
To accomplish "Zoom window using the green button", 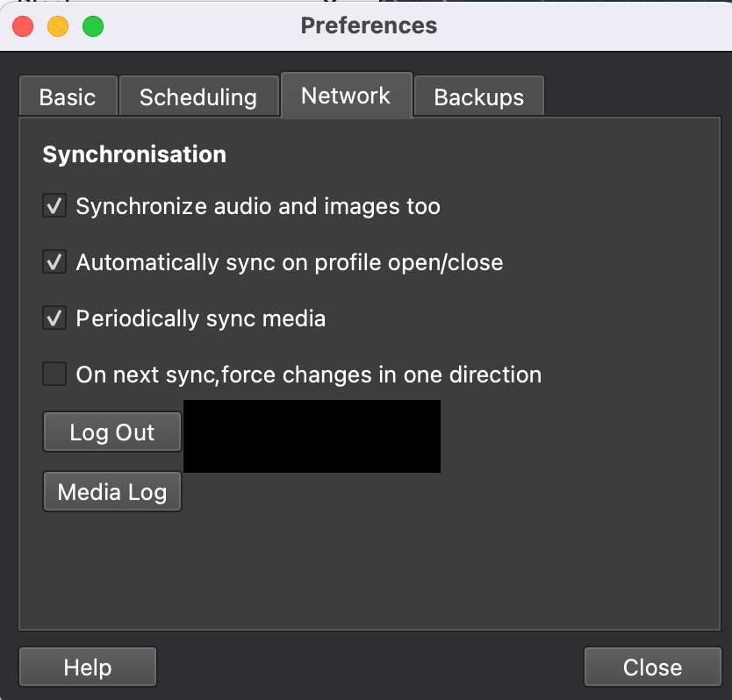I will [93, 26].
